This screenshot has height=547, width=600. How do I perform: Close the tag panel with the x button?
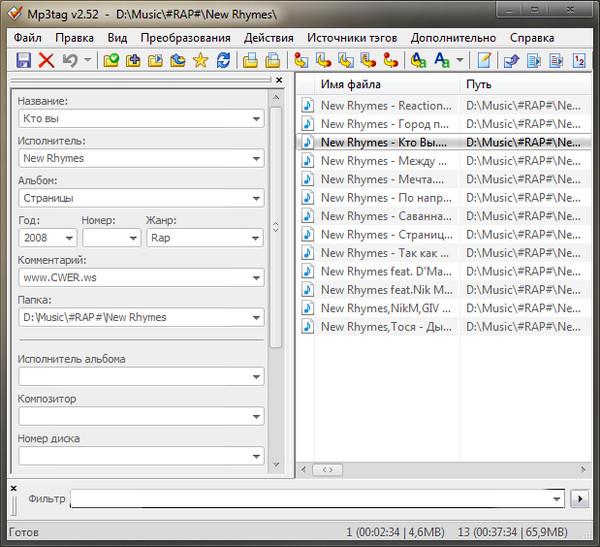click(279, 80)
